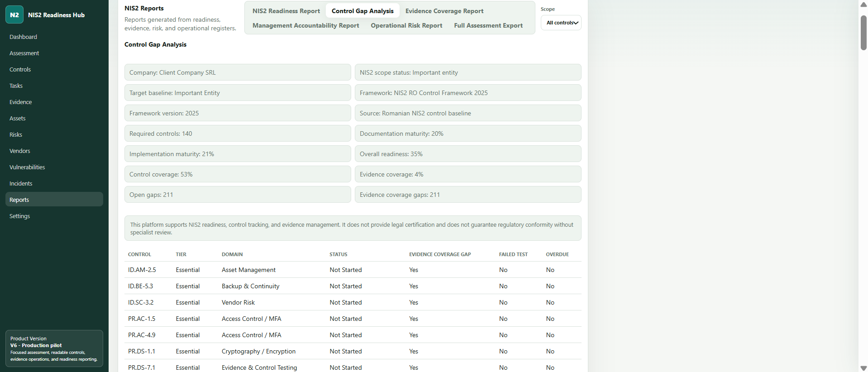Navigate to Tasks
This screenshot has width=868, height=372.
pyautogui.click(x=54, y=86)
